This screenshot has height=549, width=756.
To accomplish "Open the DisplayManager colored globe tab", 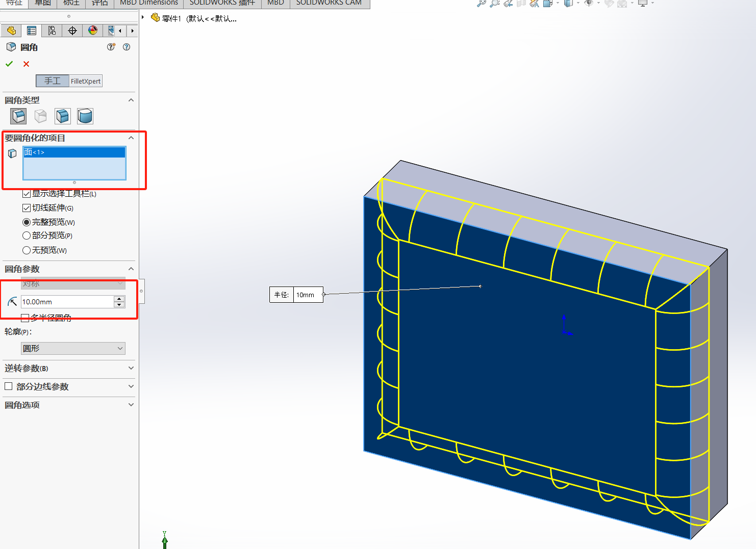I will pos(93,31).
